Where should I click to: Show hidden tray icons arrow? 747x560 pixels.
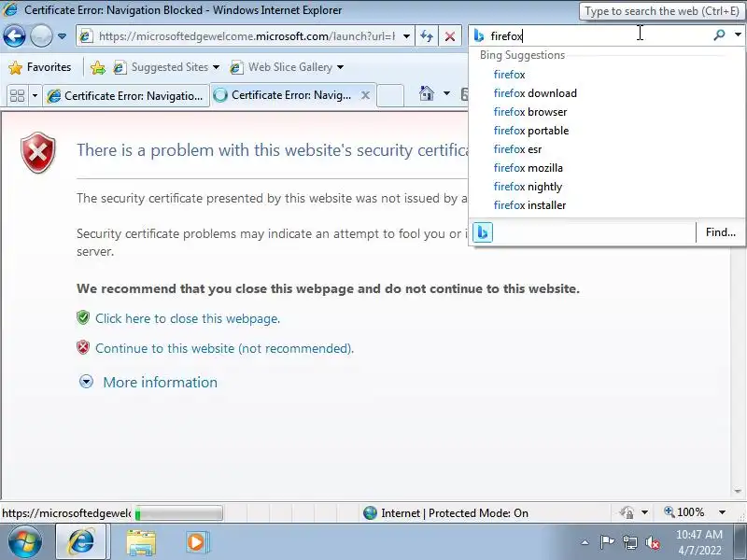click(585, 542)
